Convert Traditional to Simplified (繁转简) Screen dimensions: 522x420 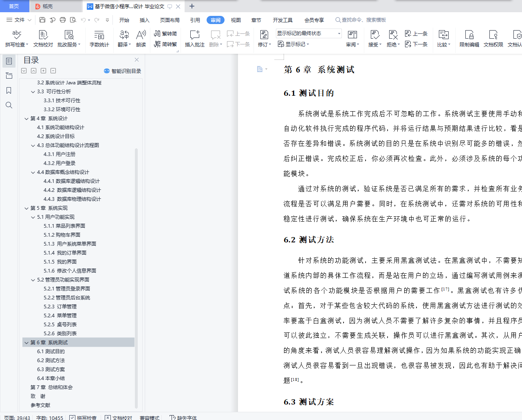pos(165,33)
